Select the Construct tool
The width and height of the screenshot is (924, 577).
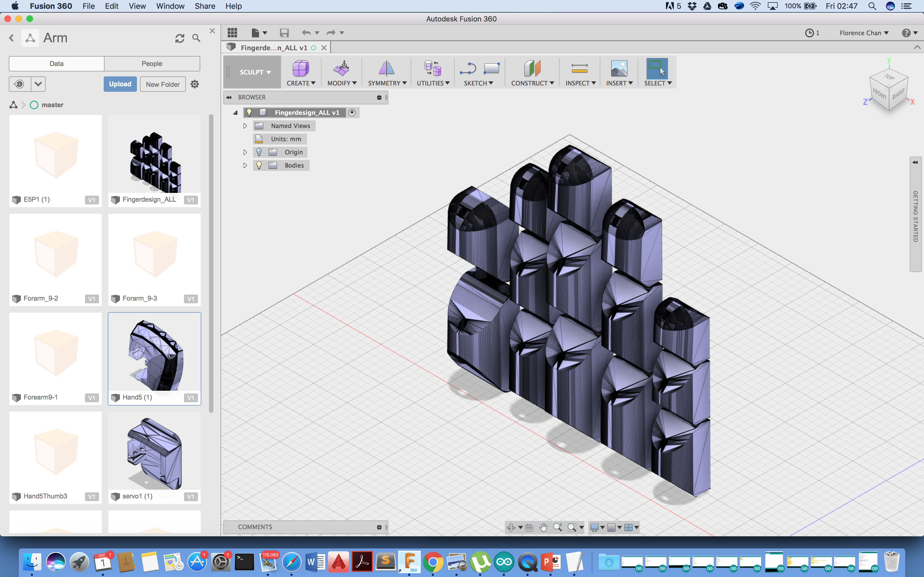coord(532,73)
